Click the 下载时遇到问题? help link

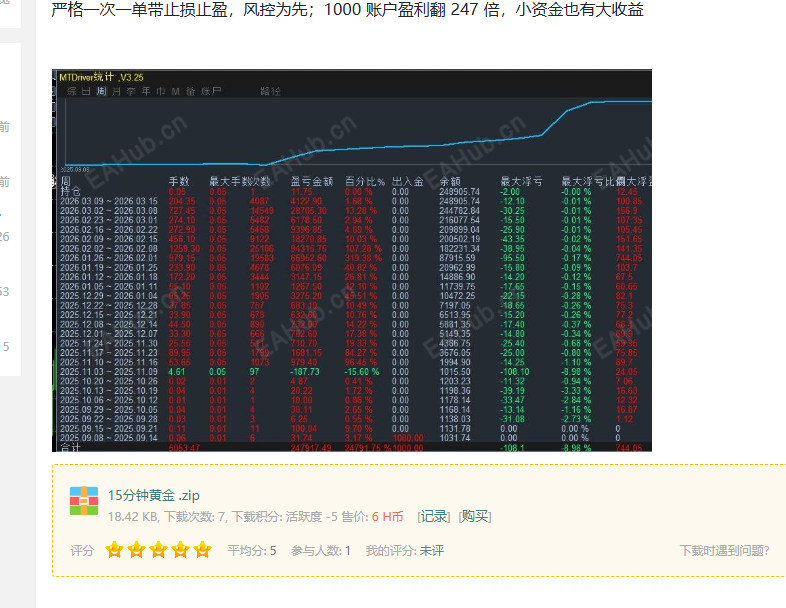click(x=724, y=550)
